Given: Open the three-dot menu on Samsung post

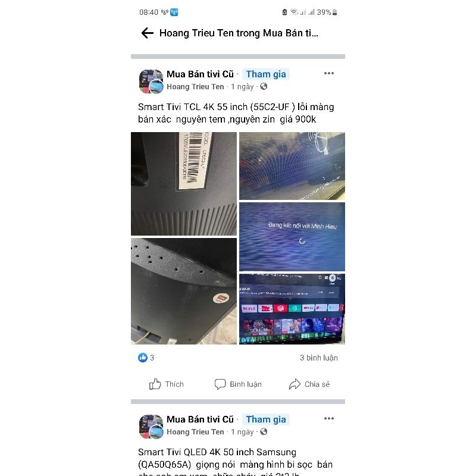Looking at the screenshot, I should point(329,419).
